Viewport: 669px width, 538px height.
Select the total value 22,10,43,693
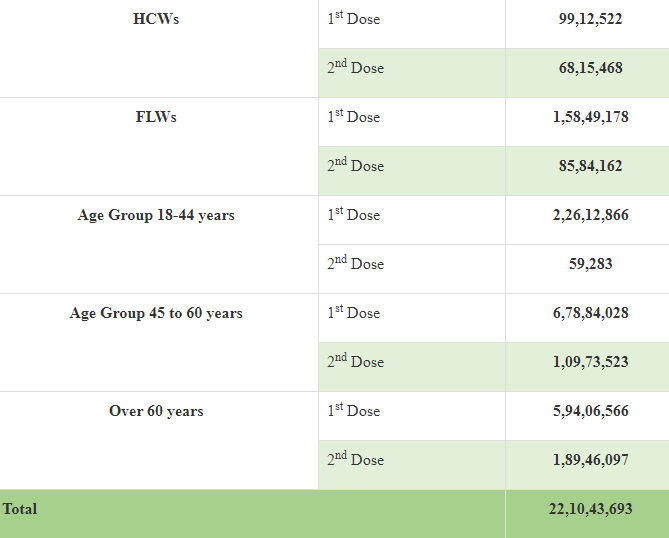pos(590,509)
